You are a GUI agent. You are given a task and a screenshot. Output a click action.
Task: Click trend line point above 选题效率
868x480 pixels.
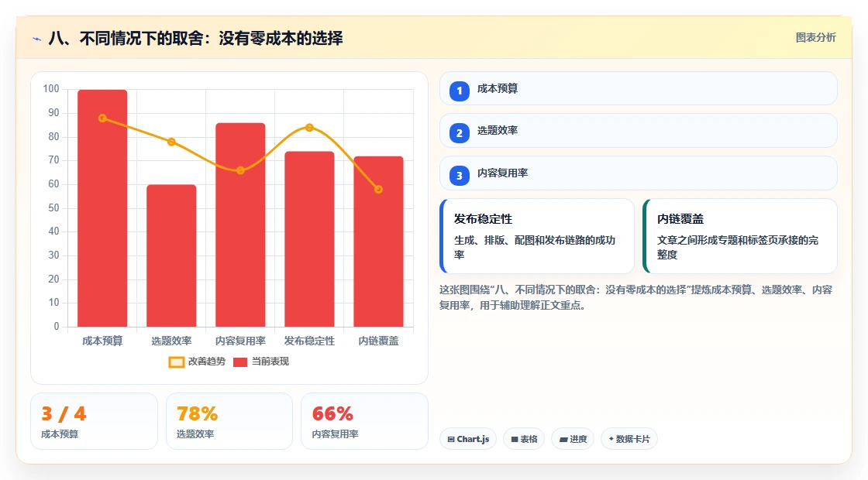(x=171, y=142)
